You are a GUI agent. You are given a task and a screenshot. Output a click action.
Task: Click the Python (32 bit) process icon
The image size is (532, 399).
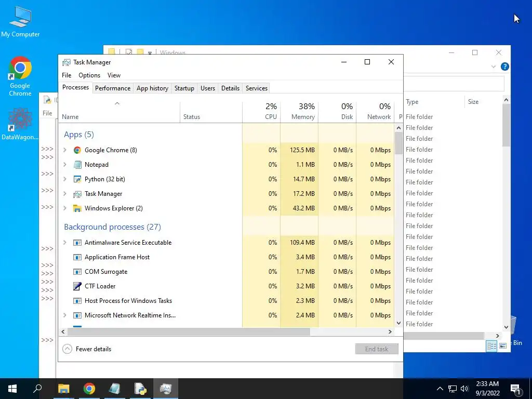click(x=77, y=179)
